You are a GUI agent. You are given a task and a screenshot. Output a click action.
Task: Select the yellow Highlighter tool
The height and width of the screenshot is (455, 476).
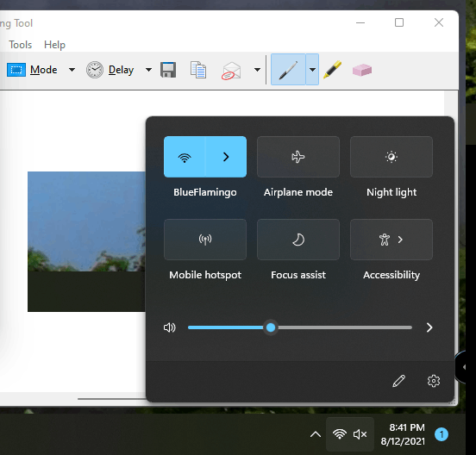point(333,70)
